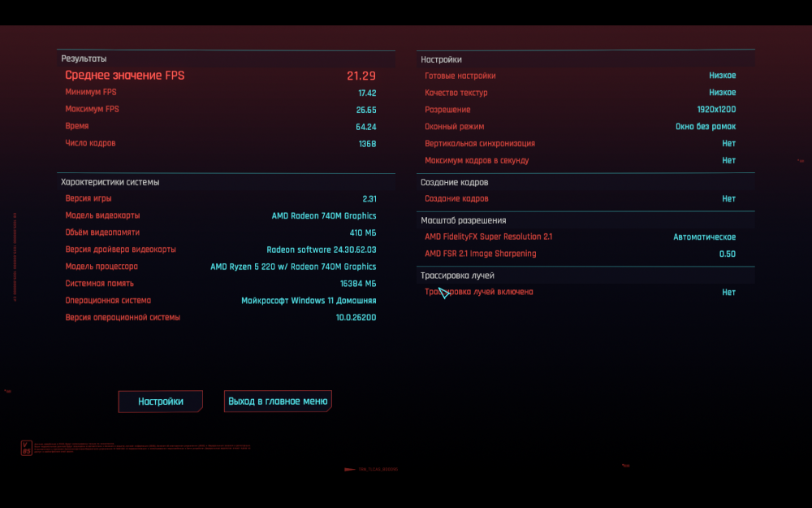Click the Выход в главное меню button

tap(278, 402)
